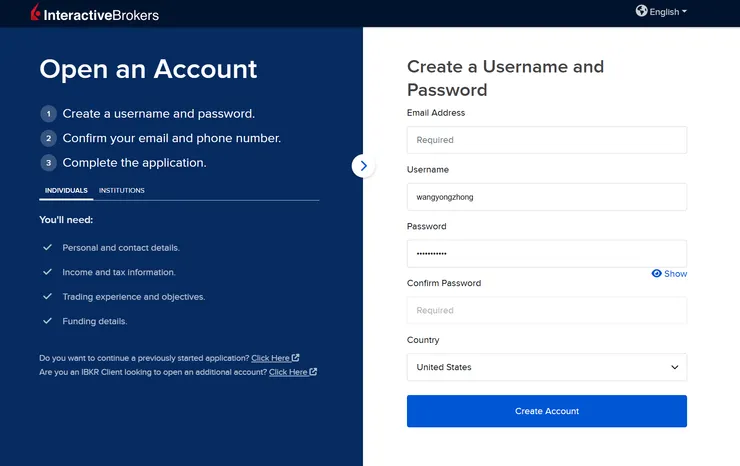This screenshot has width=740, height=466.
Task: Click the external-link icon after the first Click Here
Action: click(295, 357)
